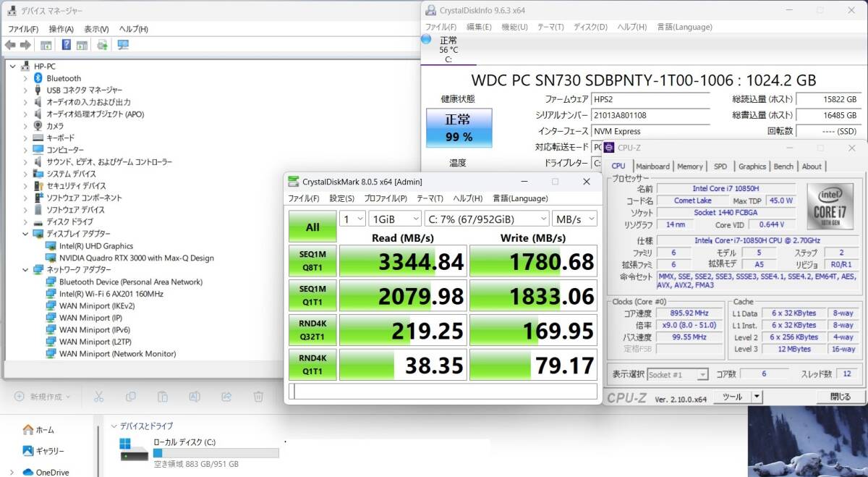This screenshot has height=477, width=868.
Task: Click the share icon in Explorer toolbar
Action: (x=226, y=397)
